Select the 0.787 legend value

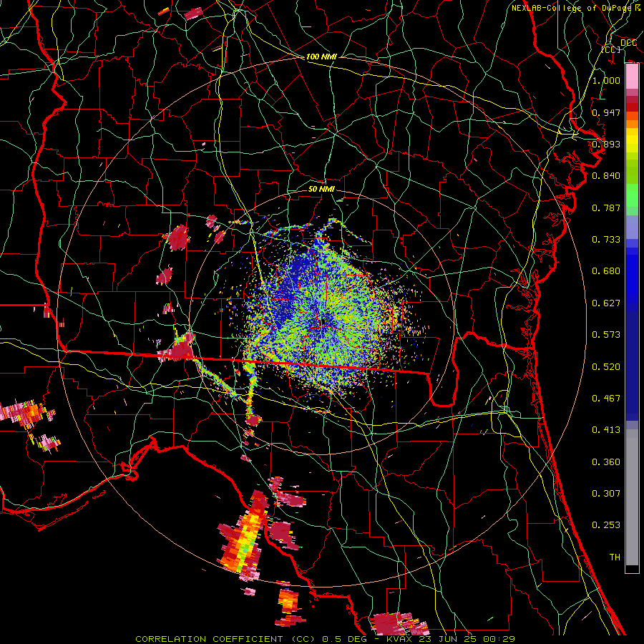[x=606, y=208]
